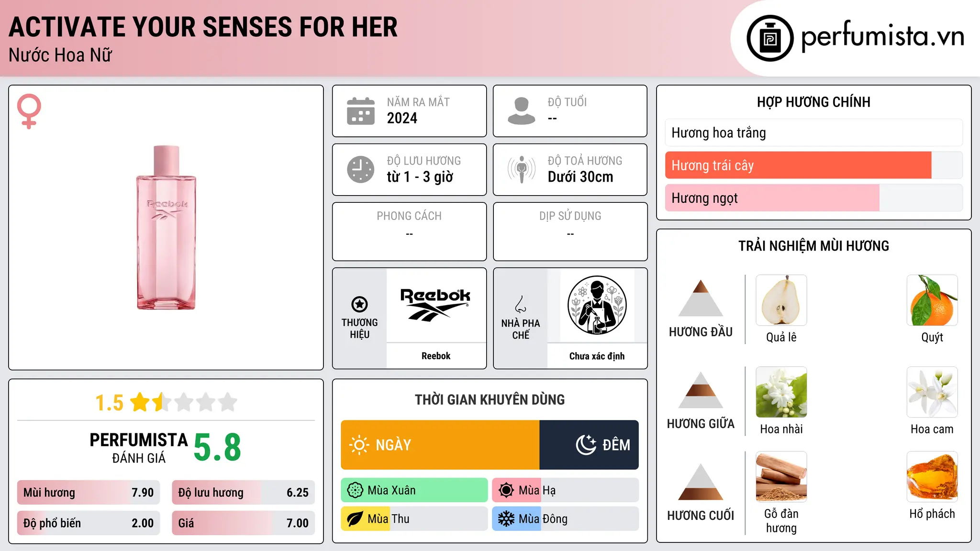Click the calendar icon beside Năm ra mắt

coord(361,111)
